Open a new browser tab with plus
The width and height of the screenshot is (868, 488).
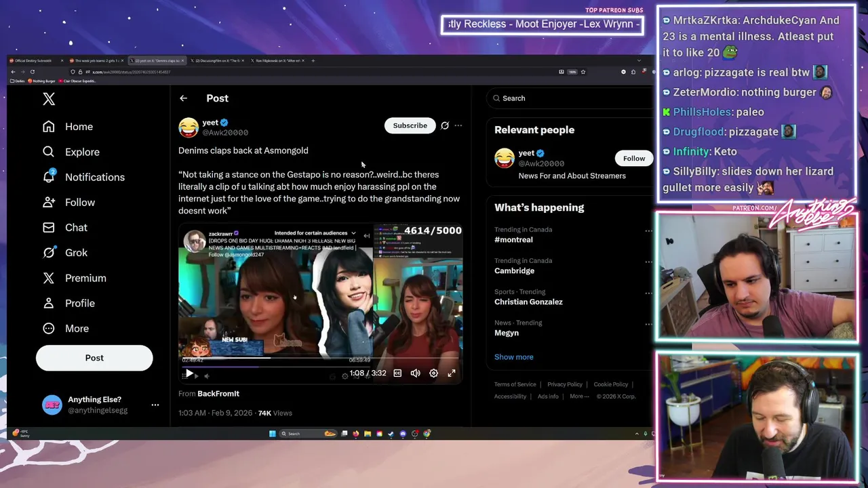pos(313,60)
